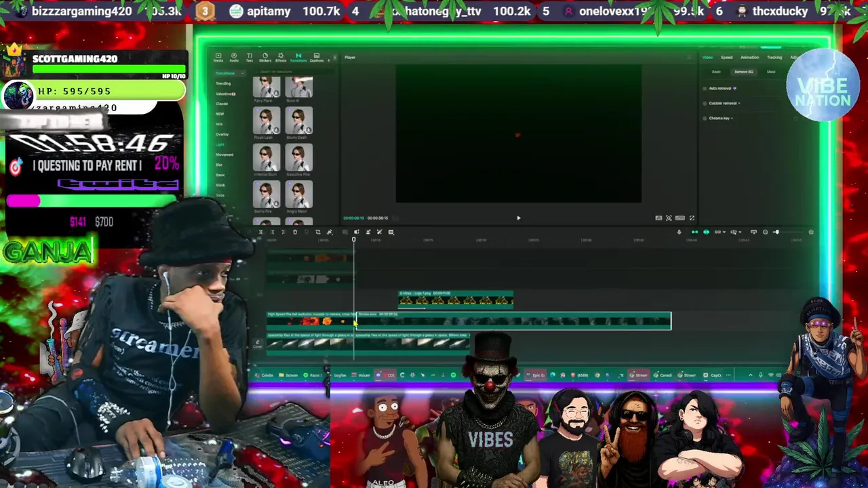
Task: Play the preview in the Player
Action: 519,218
